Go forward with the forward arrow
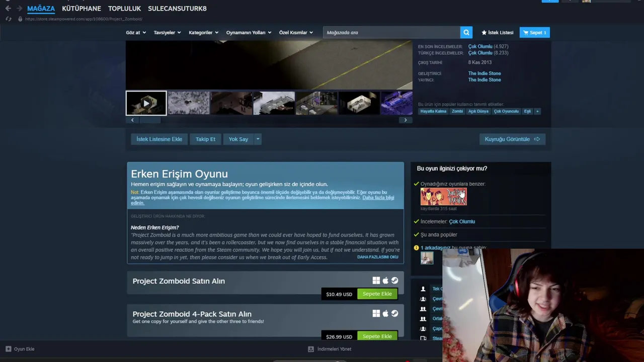 tap(19, 9)
